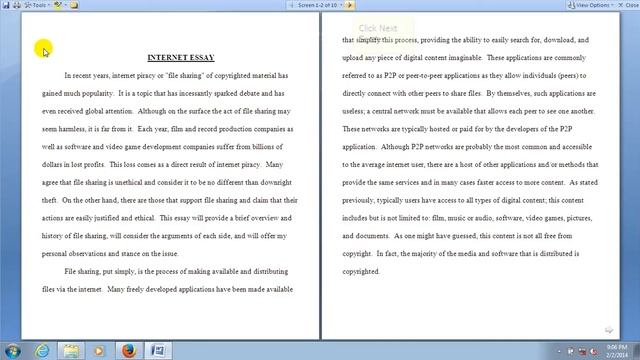The image size is (640, 360).
Task: Select the text highlight color tool
Action: click(58, 5)
